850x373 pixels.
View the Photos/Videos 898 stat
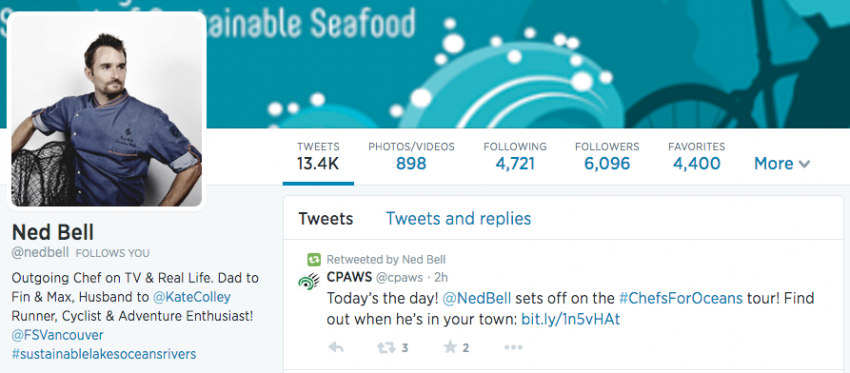click(x=411, y=156)
